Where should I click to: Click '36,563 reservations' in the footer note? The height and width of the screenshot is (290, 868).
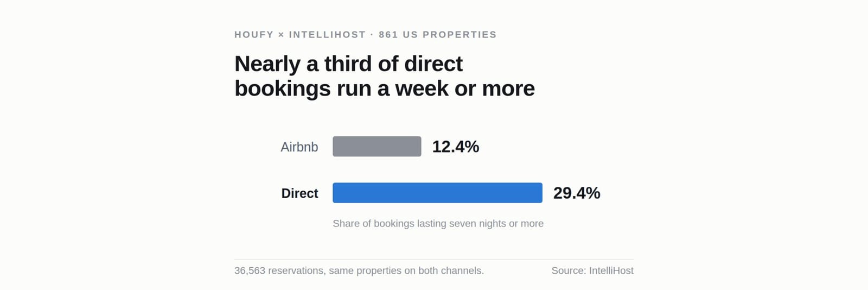pyautogui.click(x=279, y=270)
